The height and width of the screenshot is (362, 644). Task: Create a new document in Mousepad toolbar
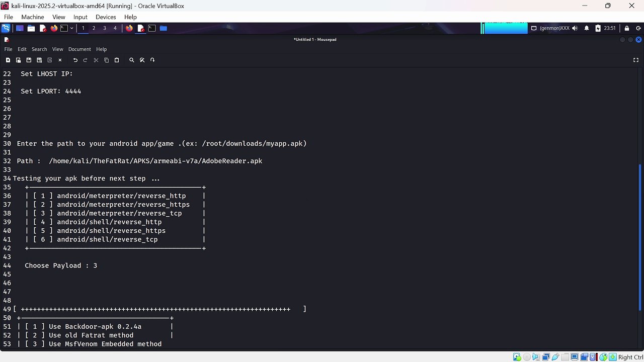pos(8,60)
